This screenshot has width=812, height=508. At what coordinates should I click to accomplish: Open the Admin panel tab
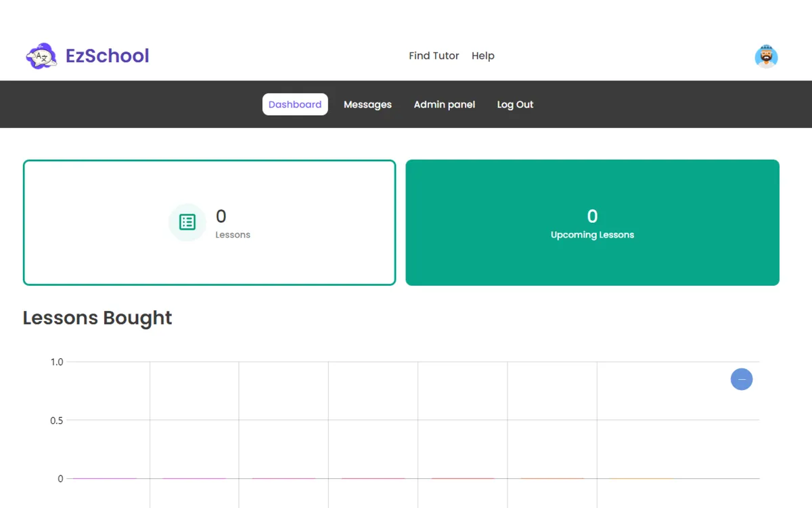pyautogui.click(x=445, y=104)
